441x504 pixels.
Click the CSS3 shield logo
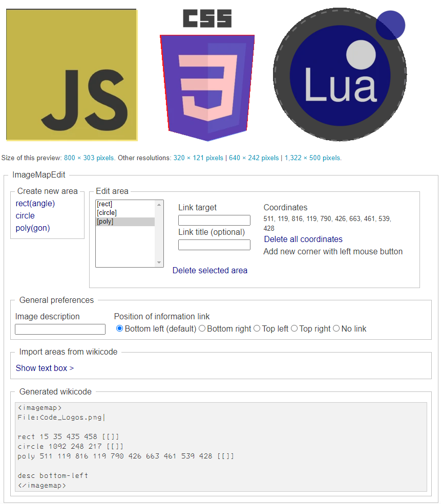pyautogui.click(x=207, y=87)
